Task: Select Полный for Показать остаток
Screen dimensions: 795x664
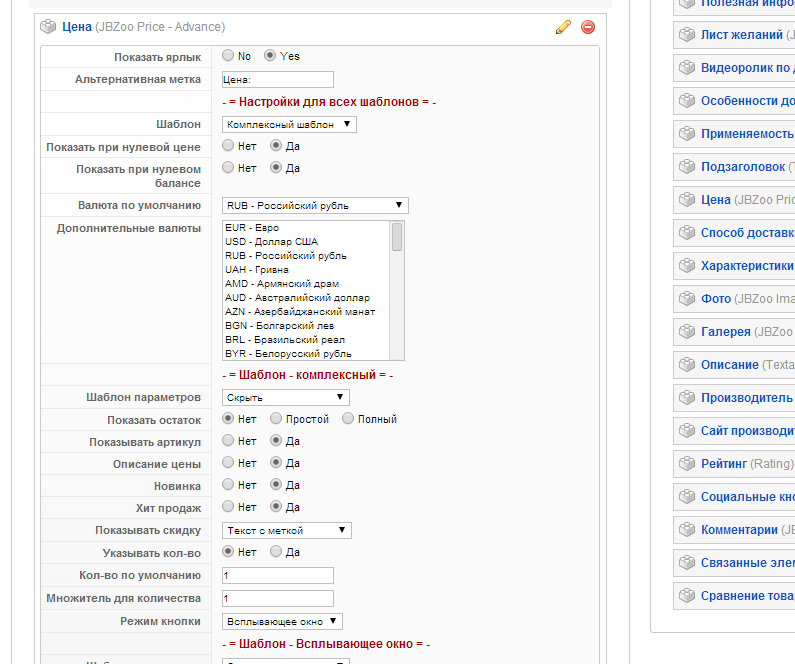Action: 349,419
